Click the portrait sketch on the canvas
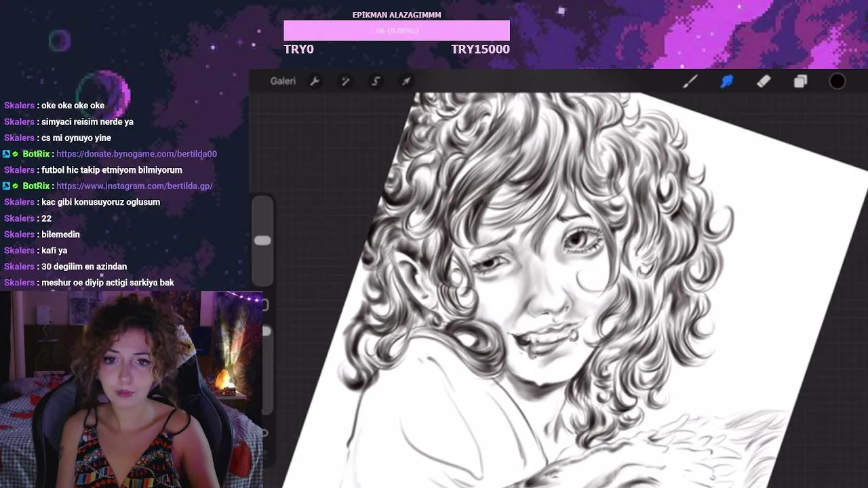 [542, 285]
